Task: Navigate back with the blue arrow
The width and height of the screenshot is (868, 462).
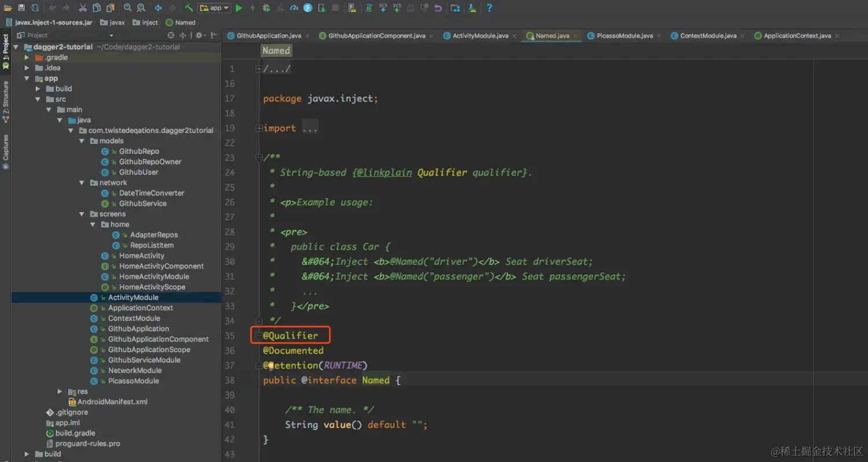Action: pos(158,8)
